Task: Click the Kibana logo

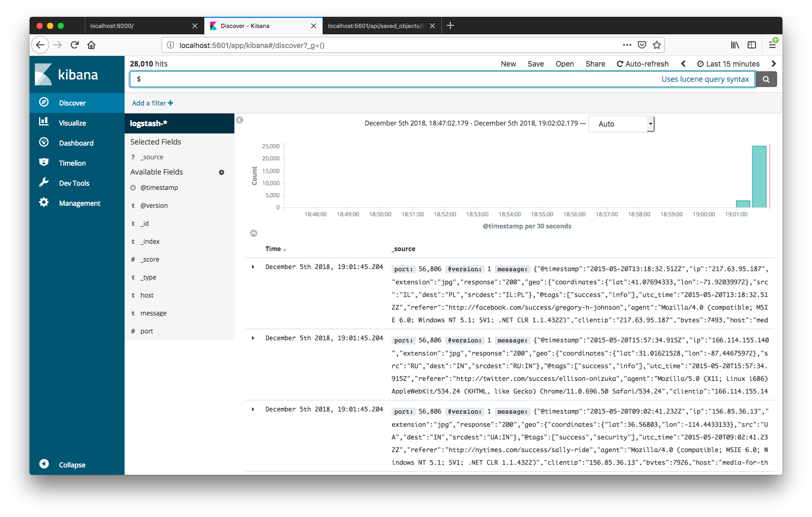Action: click(x=67, y=74)
